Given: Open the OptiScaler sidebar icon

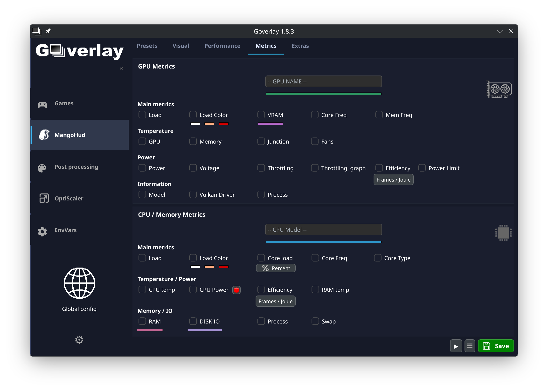Looking at the screenshot, I should click(44, 198).
